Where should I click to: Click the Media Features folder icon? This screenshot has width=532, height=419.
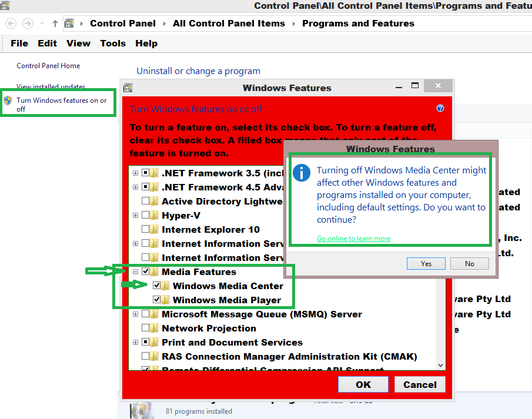point(155,271)
